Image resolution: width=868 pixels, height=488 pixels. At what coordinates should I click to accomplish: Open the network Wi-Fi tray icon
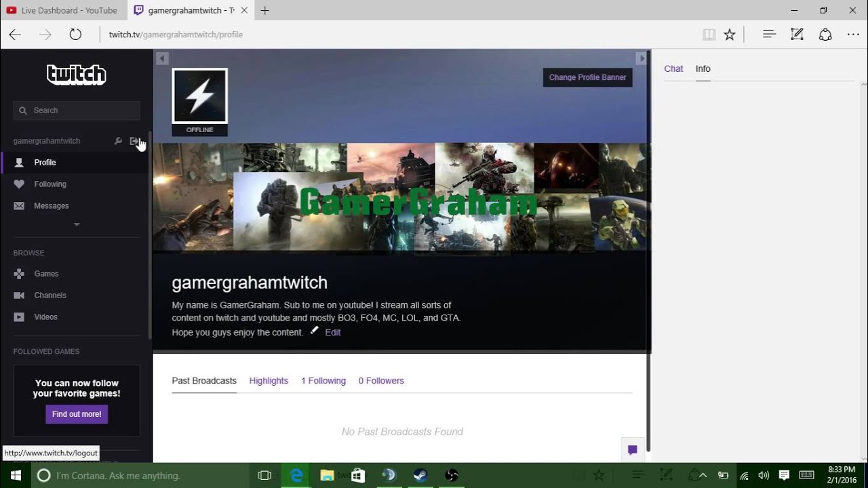744,475
